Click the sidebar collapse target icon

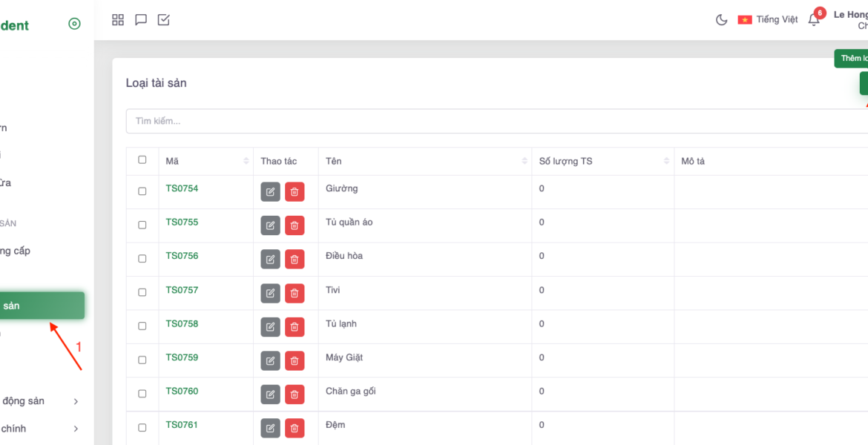point(74,24)
